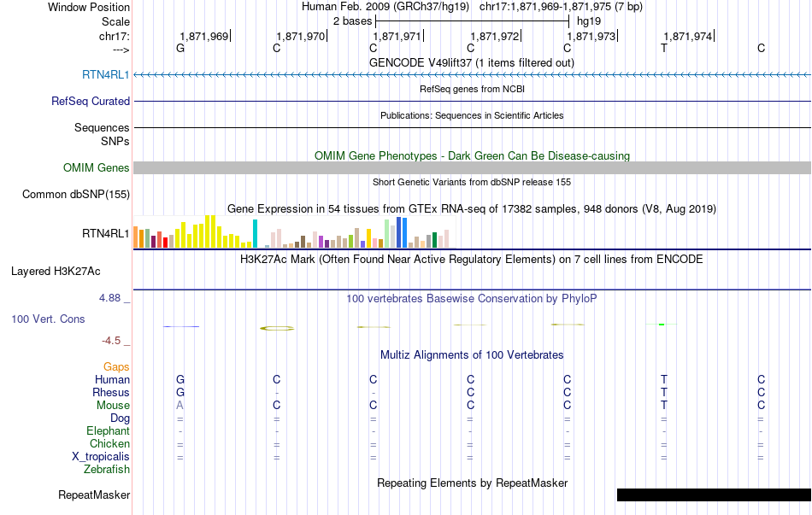Image resolution: width=812 pixels, height=515 pixels.
Task: Click the RepeatMasker track label
Action: point(94,495)
